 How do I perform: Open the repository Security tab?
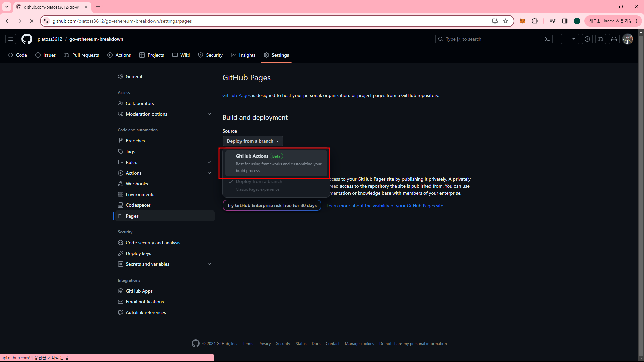click(x=210, y=55)
